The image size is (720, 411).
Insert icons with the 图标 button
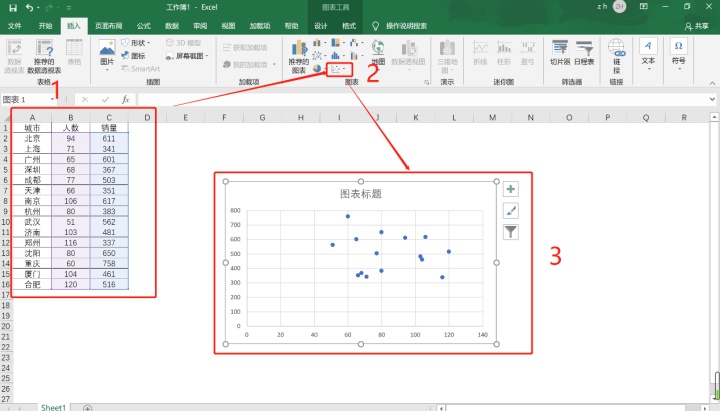pos(134,56)
